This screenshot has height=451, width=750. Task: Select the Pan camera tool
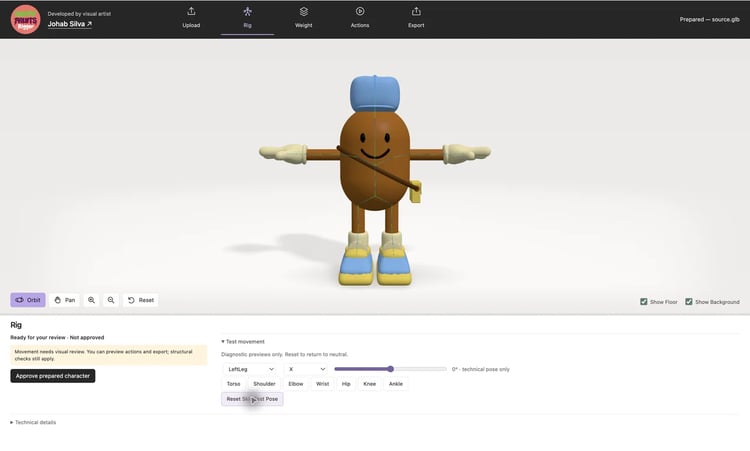point(65,300)
